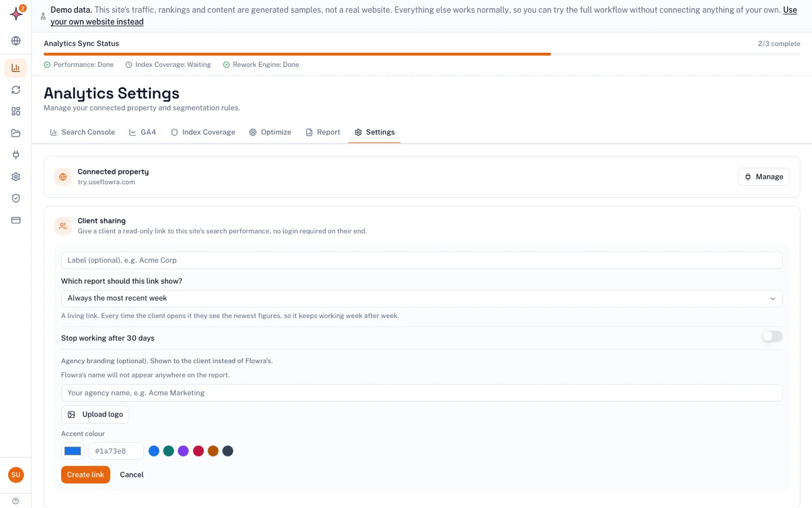
Task: Click the help question mark icon
Action: click(x=16, y=501)
